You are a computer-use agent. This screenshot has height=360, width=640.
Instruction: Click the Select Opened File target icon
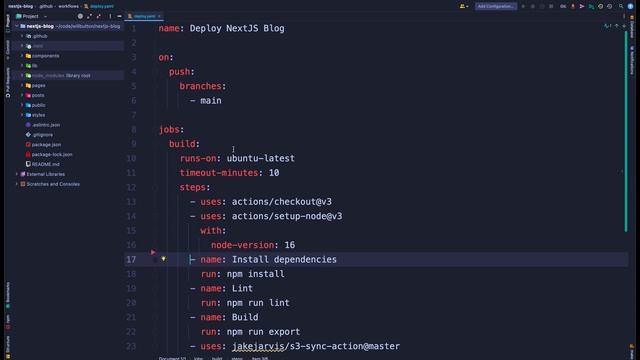(80, 16)
